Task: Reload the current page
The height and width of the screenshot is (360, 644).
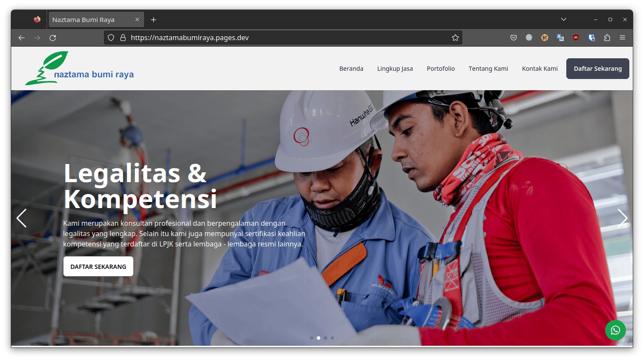Action: pos(53,38)
